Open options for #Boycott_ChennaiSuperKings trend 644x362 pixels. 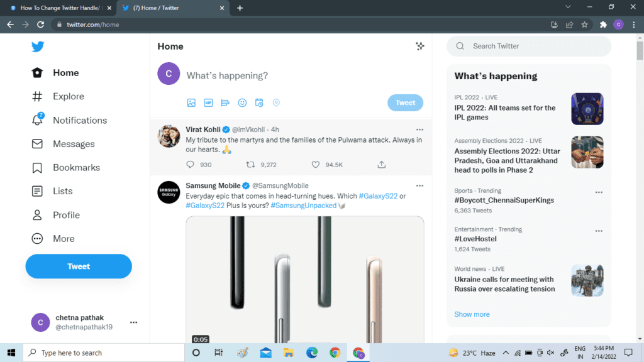599,192
